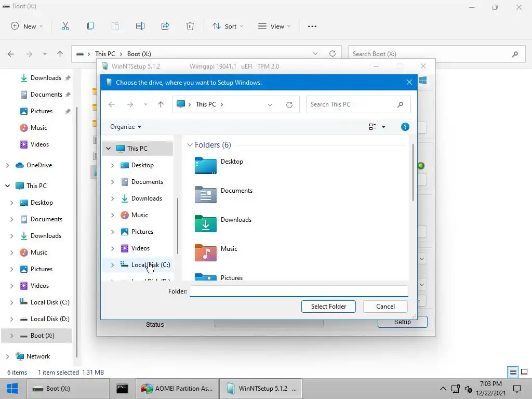532x399 pixels.
Task: Open recent locations dropdown in Explorer
Action: point(45,54)
